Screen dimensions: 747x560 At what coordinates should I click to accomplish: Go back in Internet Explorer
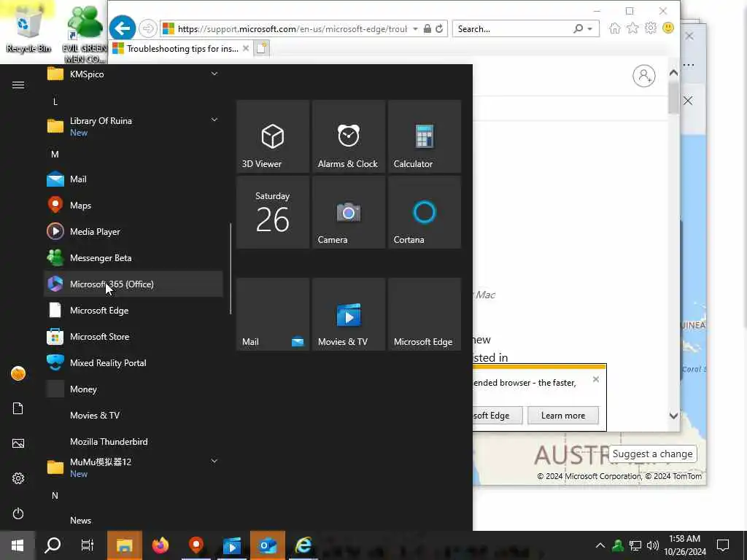point(123,28)
